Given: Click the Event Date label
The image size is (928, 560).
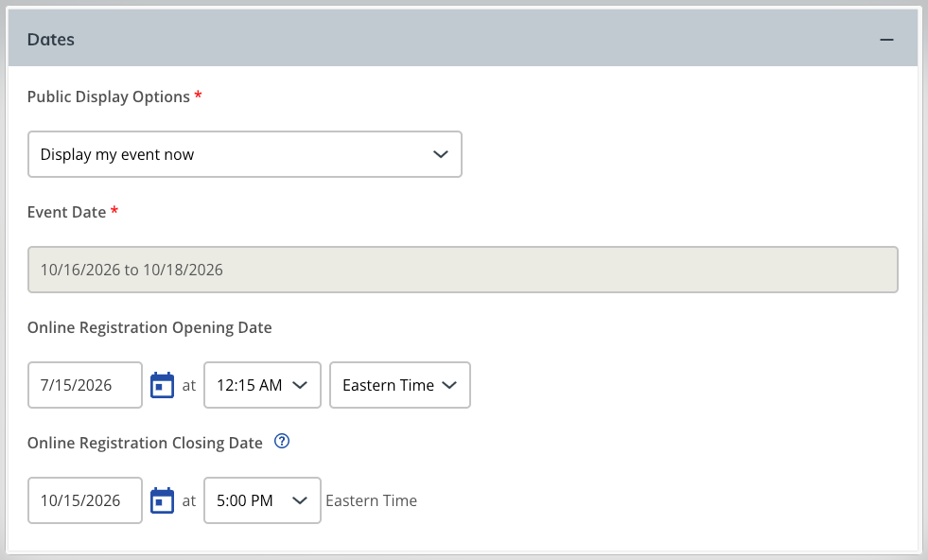Looking at the screenshot, I should point(66,212).
